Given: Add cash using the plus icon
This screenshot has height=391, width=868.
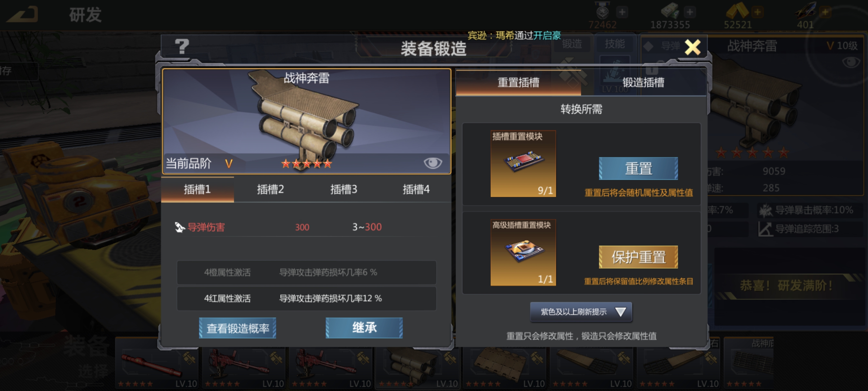Looking at the screenshot, I should click(690, 12).
